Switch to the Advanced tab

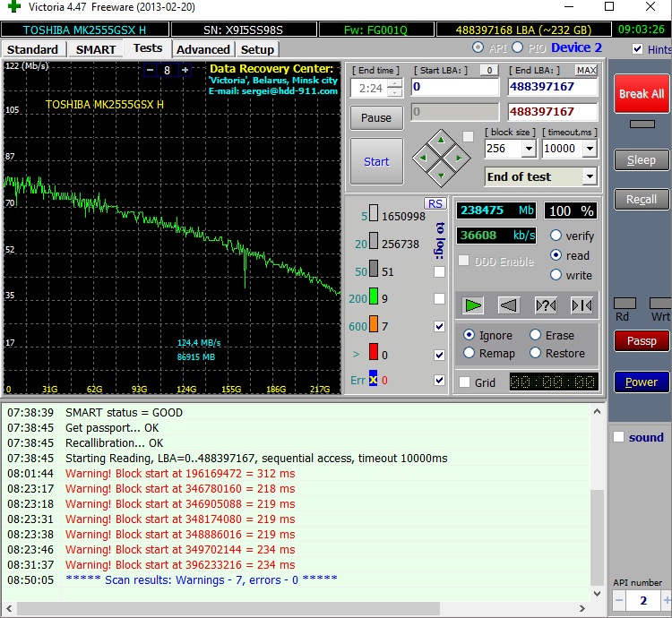(203, 49)
